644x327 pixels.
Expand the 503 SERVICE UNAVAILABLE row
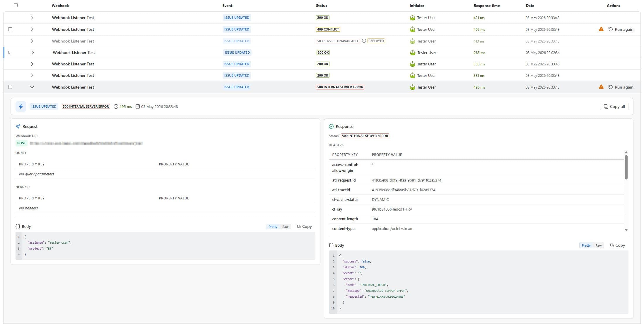coord(32,41)
